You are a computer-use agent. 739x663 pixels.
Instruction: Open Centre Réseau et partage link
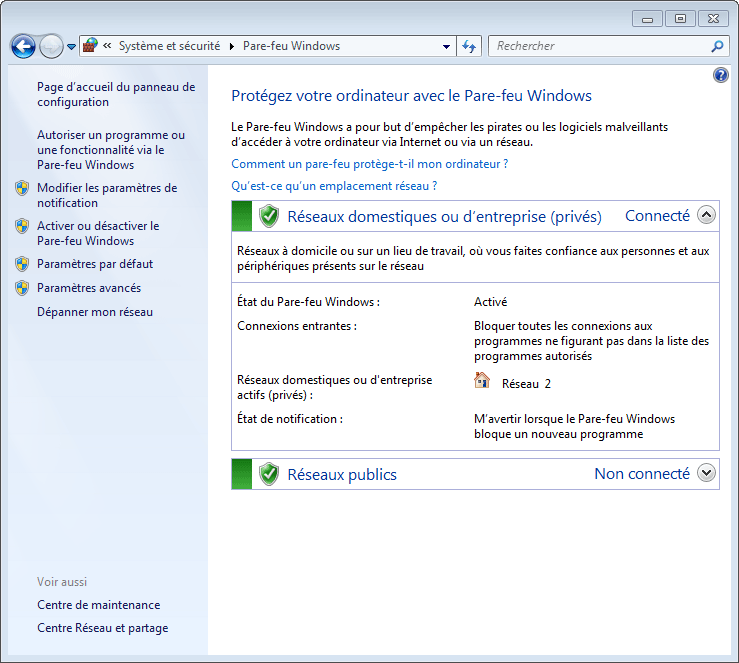pos(102,628)
